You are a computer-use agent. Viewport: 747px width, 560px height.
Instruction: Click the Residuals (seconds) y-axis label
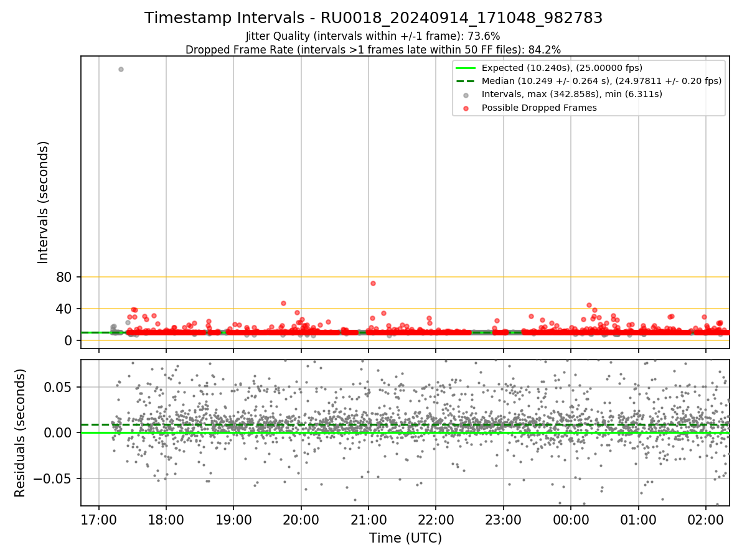point(21,432)
